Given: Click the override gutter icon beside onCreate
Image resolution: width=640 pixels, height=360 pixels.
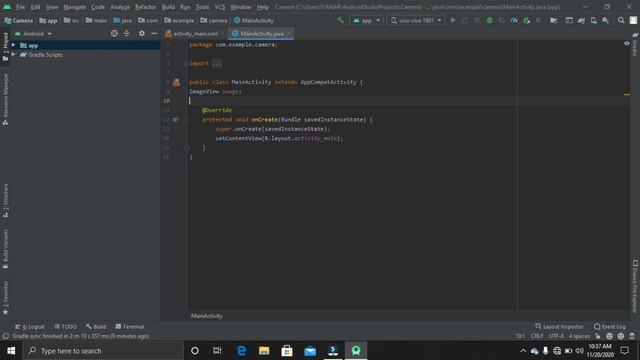Looking at the screenshot, I should (x=175, y=120).
